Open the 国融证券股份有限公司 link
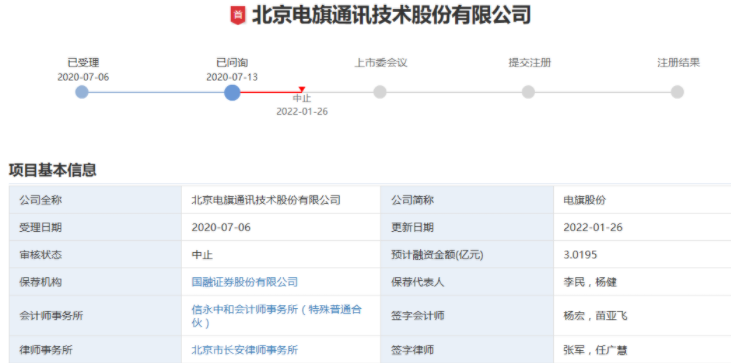The image size is (731, 363). [245, 282]
